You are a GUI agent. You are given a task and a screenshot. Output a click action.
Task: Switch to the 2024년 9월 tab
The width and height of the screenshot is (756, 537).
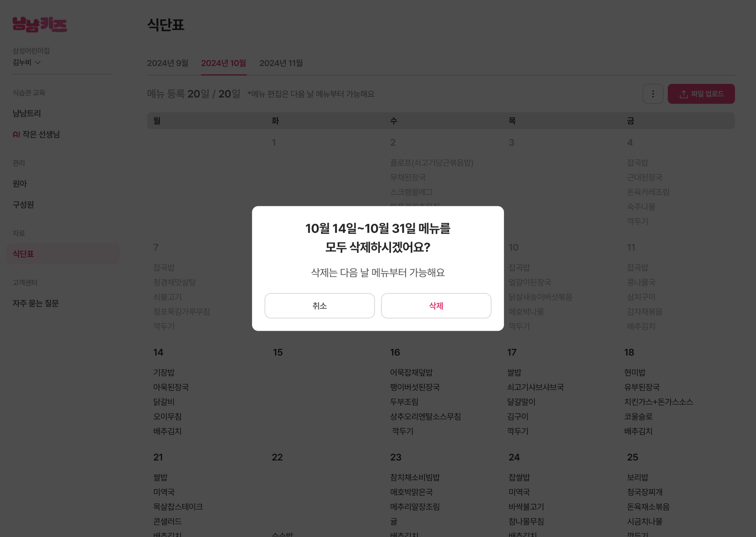168,63
